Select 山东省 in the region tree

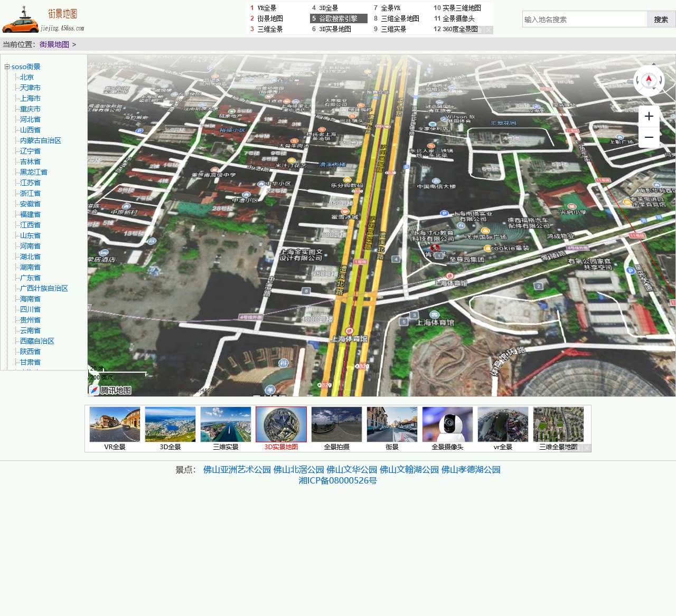point(30,235)
